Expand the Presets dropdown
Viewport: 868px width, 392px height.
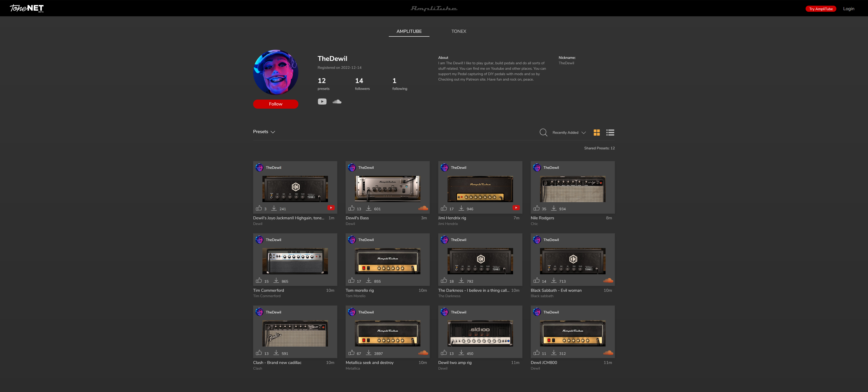coord(264,131)
